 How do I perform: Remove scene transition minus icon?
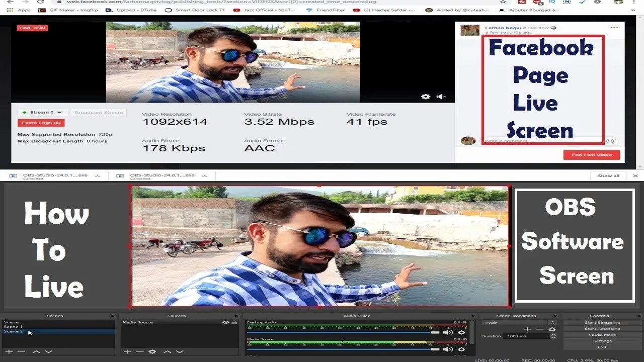(540, 329)
